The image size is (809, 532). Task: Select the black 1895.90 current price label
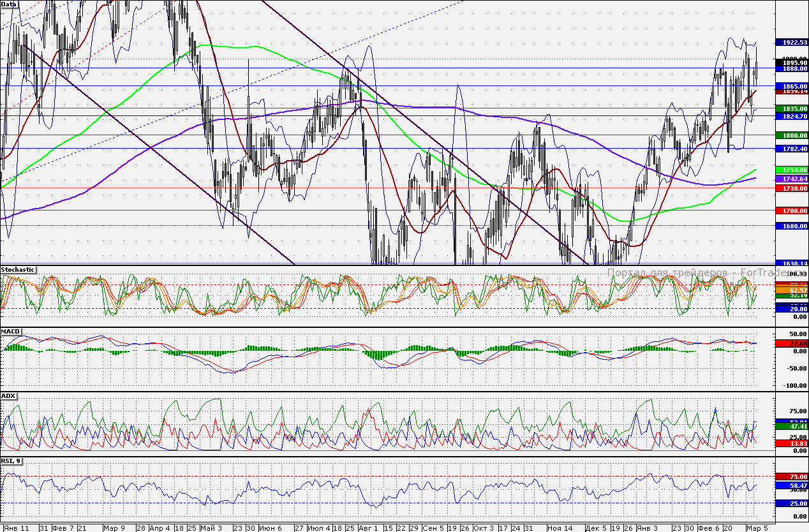click(791, 62)
